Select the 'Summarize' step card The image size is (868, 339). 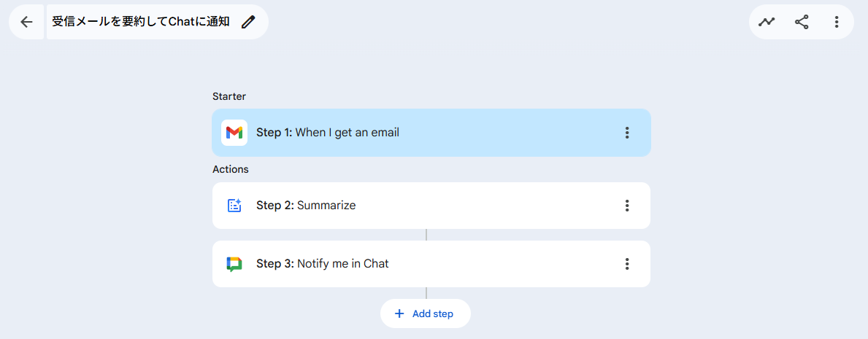[x=325, y=206]
